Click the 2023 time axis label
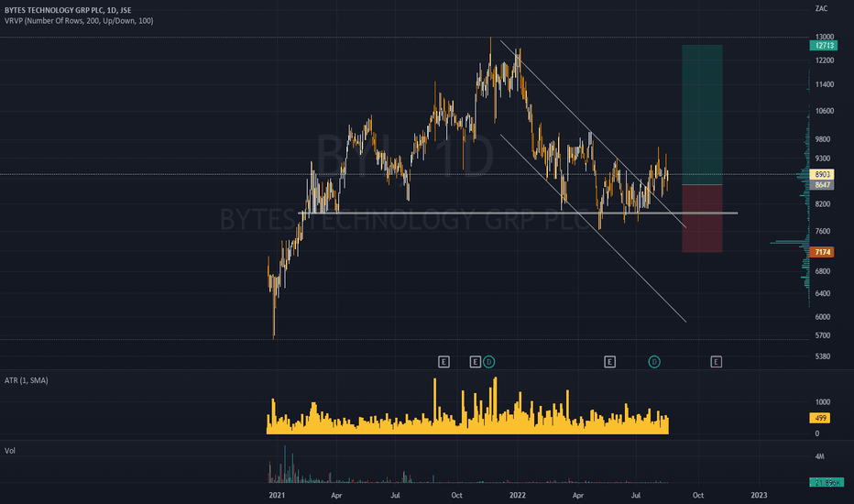The height and width of the screenshot is (504, 854). pos(759,495)
